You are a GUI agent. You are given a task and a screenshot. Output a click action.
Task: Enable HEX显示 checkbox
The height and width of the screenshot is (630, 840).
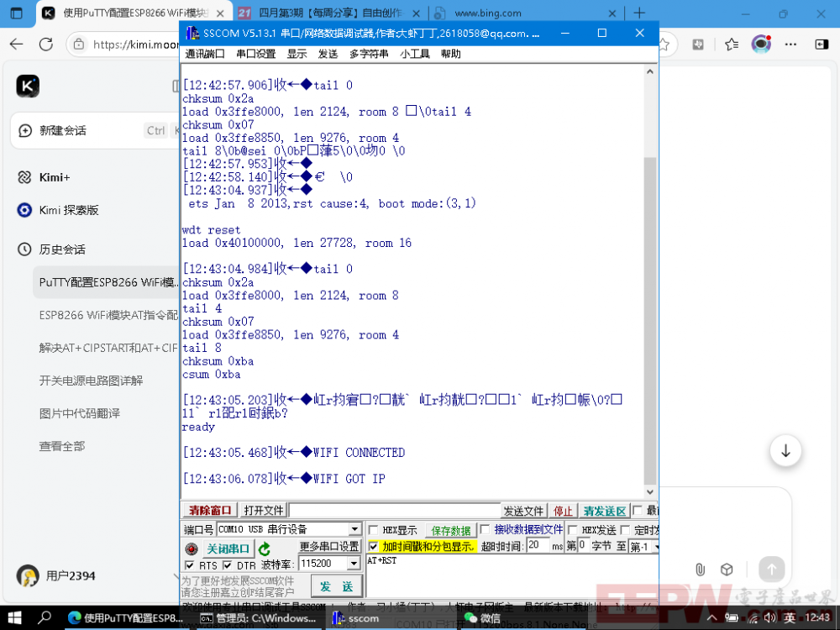pos(374,530)
